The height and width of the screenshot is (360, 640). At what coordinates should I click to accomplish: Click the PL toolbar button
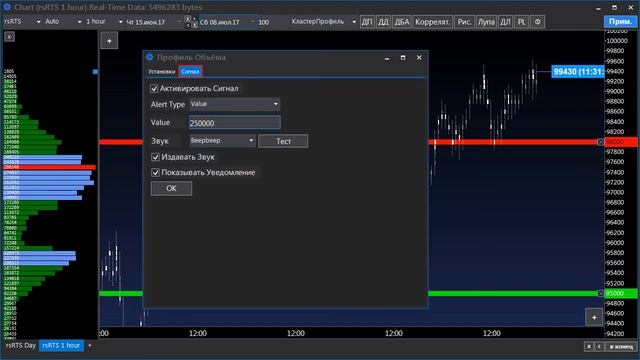click(522, 22)
